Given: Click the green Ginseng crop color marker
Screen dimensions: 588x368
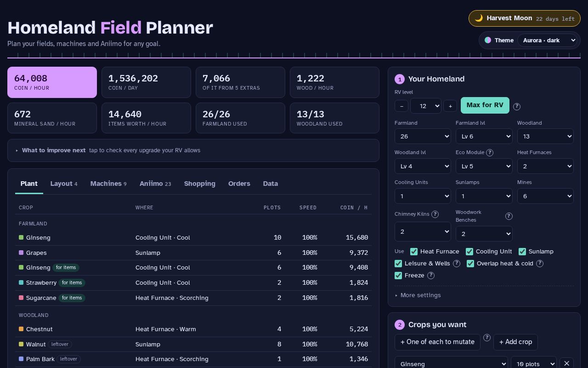Looking at the screenshot, I should pos(21,238).
